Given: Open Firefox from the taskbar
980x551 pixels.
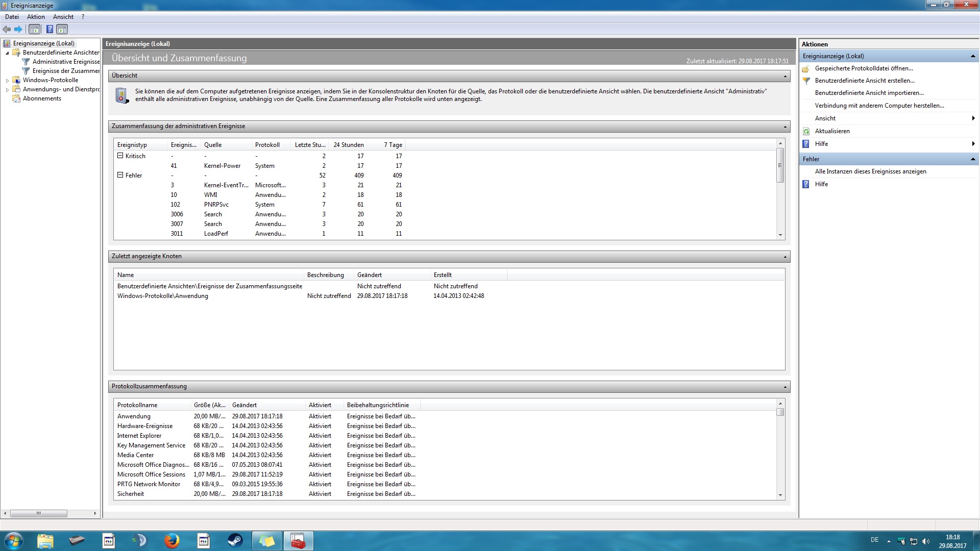Looking at the screenshot, I should [172, 540].
